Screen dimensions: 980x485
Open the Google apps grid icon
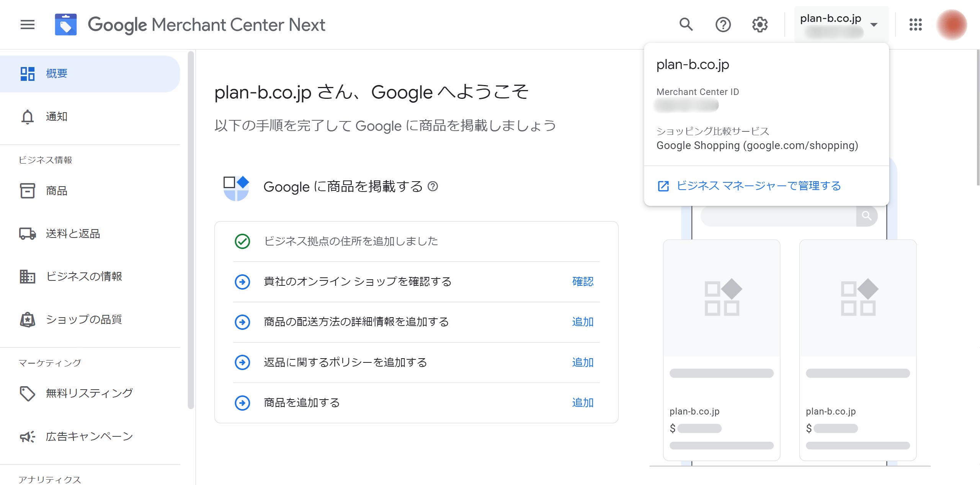[915, 25]
